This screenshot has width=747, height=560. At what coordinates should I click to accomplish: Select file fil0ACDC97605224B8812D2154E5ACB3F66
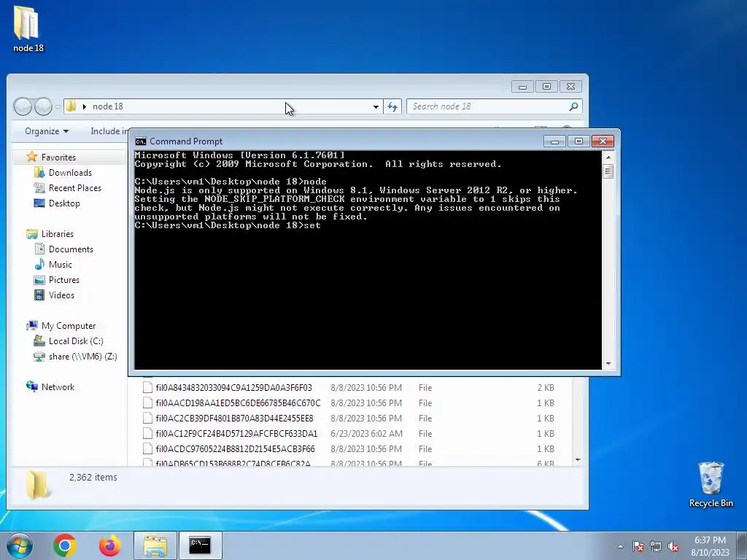click(235, 448)
